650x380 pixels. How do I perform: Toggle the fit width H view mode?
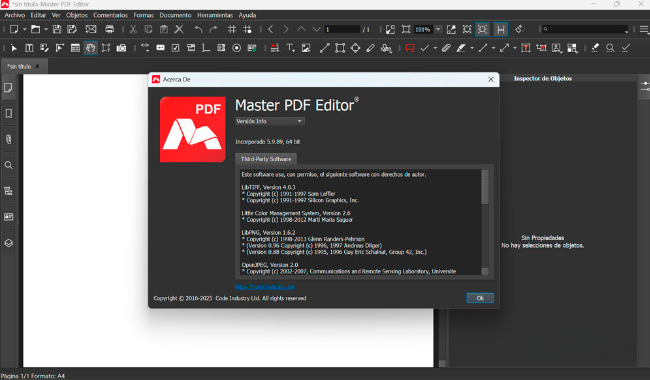pyautogui.click(x=501, y=29)
